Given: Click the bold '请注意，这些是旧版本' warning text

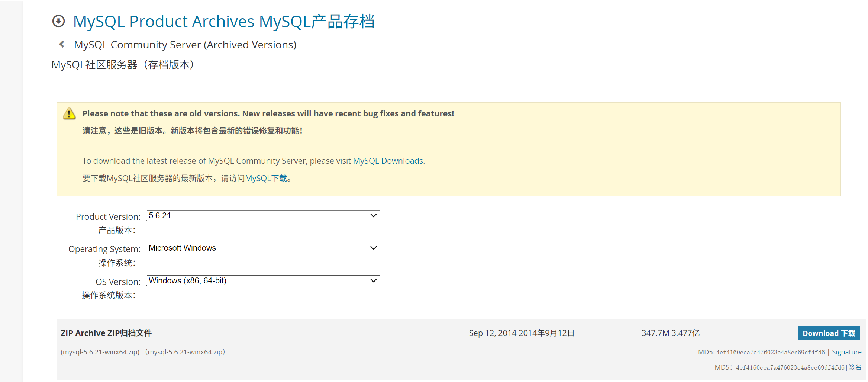Looking at the screenshot, I should coord(192,131).
